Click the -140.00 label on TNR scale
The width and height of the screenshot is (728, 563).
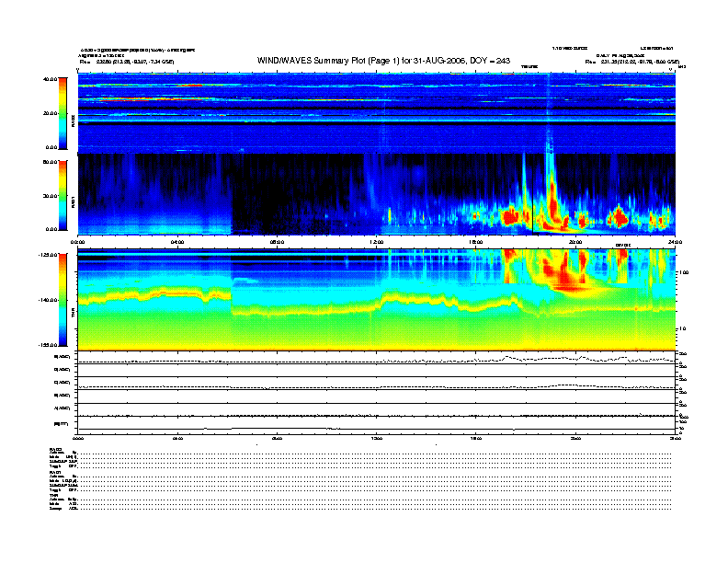[x=48, y=300]
